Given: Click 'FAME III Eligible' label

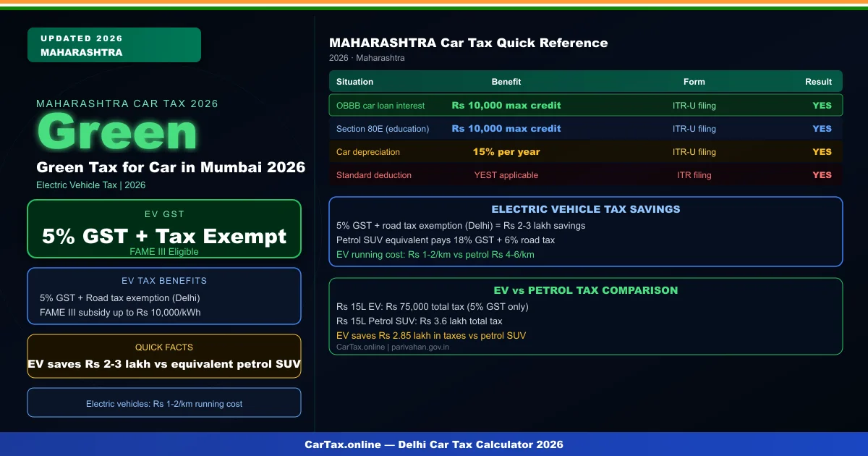Looking at the screenshot, I should [x=164, y=252].
